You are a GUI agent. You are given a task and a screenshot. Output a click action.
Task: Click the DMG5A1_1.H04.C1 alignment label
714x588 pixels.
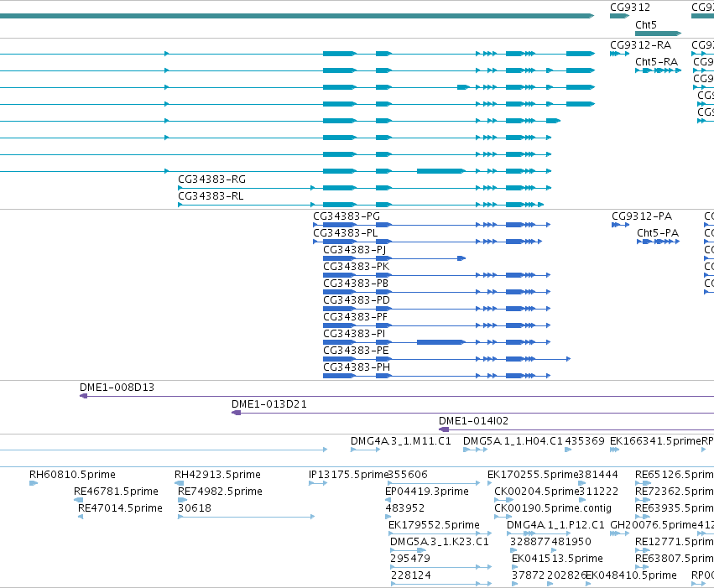point(513,441)
